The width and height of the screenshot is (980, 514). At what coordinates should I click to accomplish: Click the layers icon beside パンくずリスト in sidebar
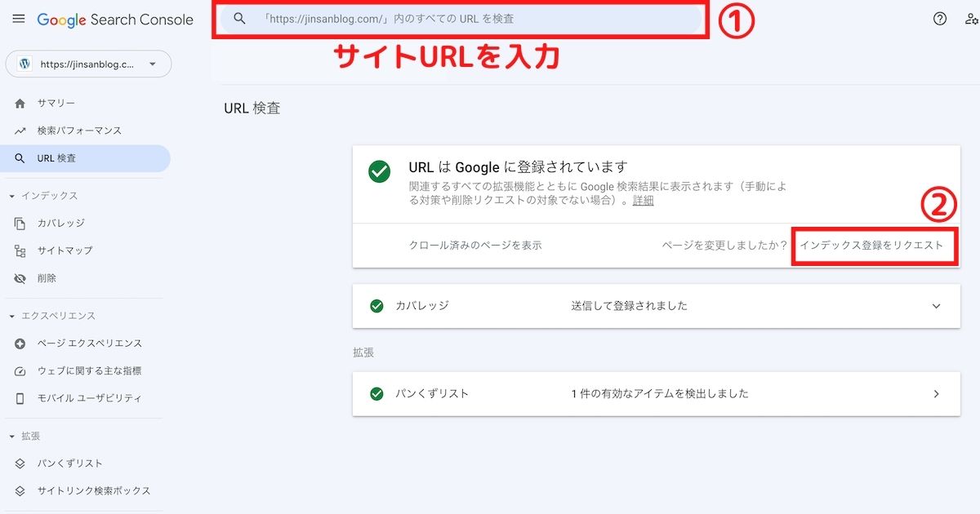coord(20,463)
